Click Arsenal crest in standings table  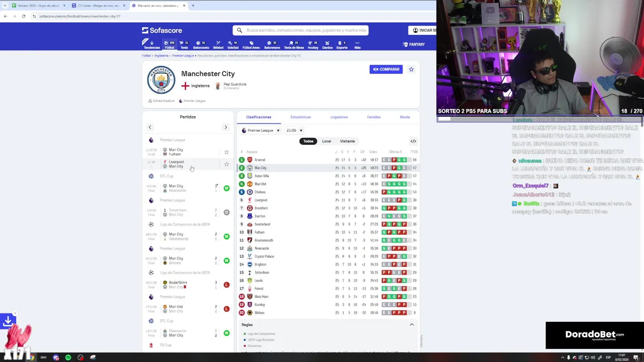pyautogui.click(x=250, y=160)
